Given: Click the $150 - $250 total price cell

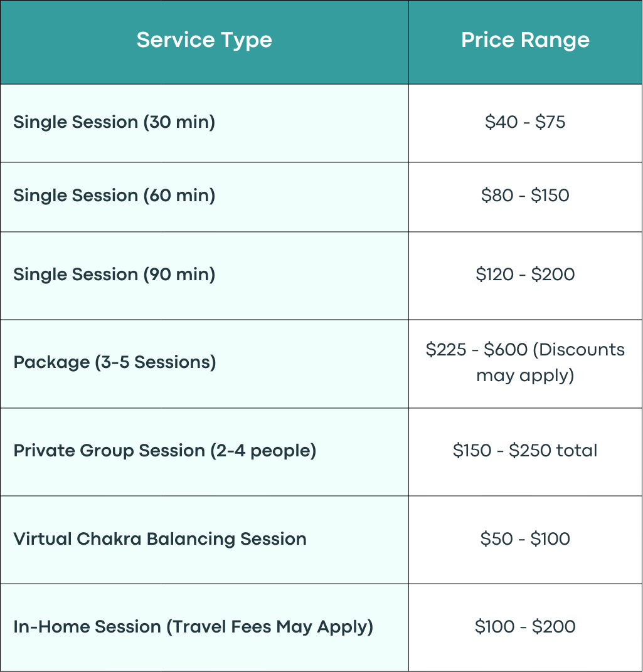Looking at the screenshot, I should (525, 451).
